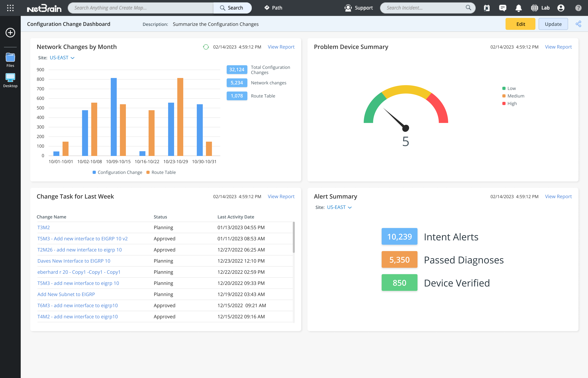Open the Lab domain selector
Viewport: 588px width, 378px height.
tap(540, 8)
